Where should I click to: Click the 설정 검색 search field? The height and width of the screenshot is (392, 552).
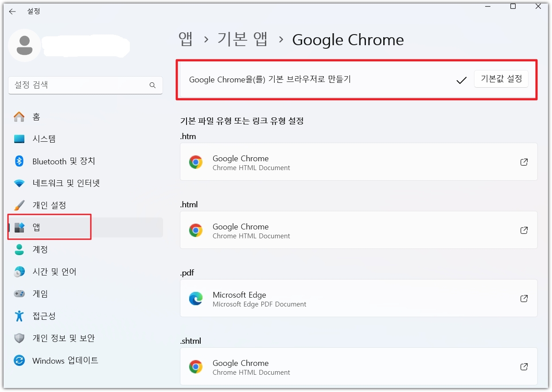86,85
